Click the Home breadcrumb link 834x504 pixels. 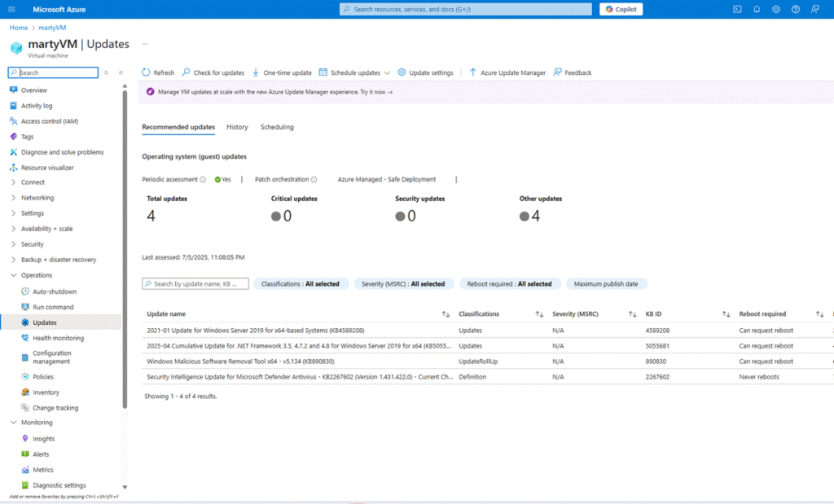point(18,28)
